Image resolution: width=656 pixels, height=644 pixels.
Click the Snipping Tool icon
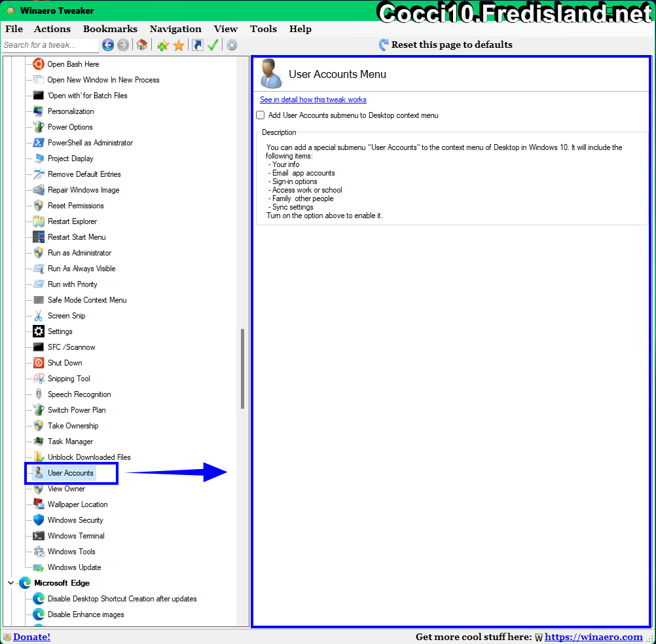(x=39, y=379)
